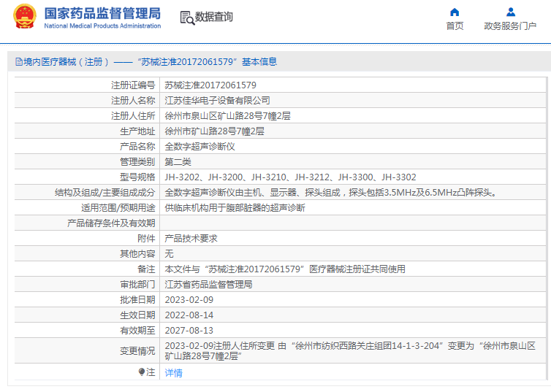Click 国家药品监督管理局 site title

[x=102, y=14]
